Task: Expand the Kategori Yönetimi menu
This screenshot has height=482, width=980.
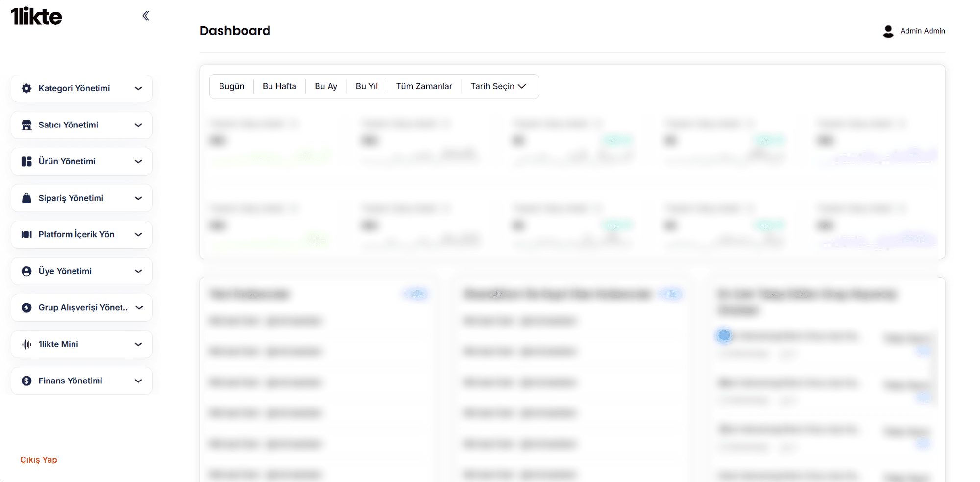Action: pyautogui.click(x=138, y=88)
